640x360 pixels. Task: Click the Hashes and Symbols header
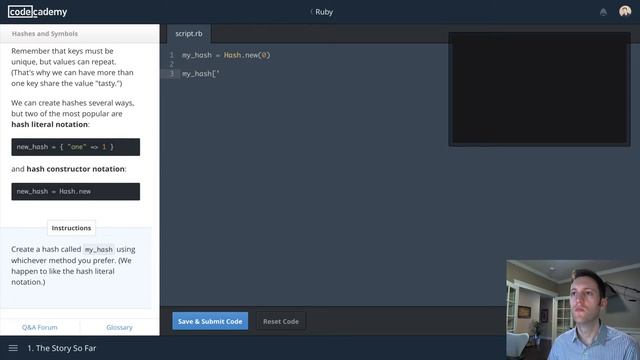[45, 33]
